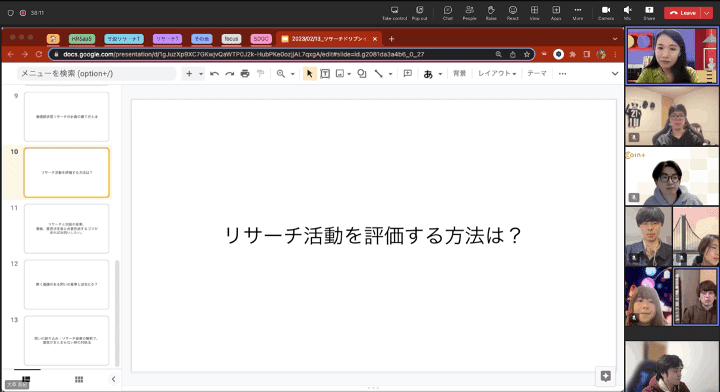The height and width of the screenshot is (392, 720).
Task: Open the Chrome extensions puzzle icon
Action: point(573,54)
